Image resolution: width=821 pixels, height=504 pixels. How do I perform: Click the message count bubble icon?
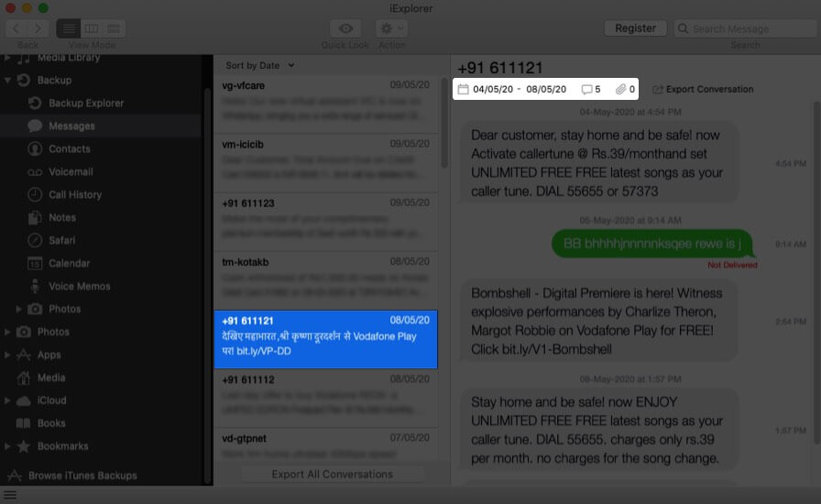coord(586,90)
